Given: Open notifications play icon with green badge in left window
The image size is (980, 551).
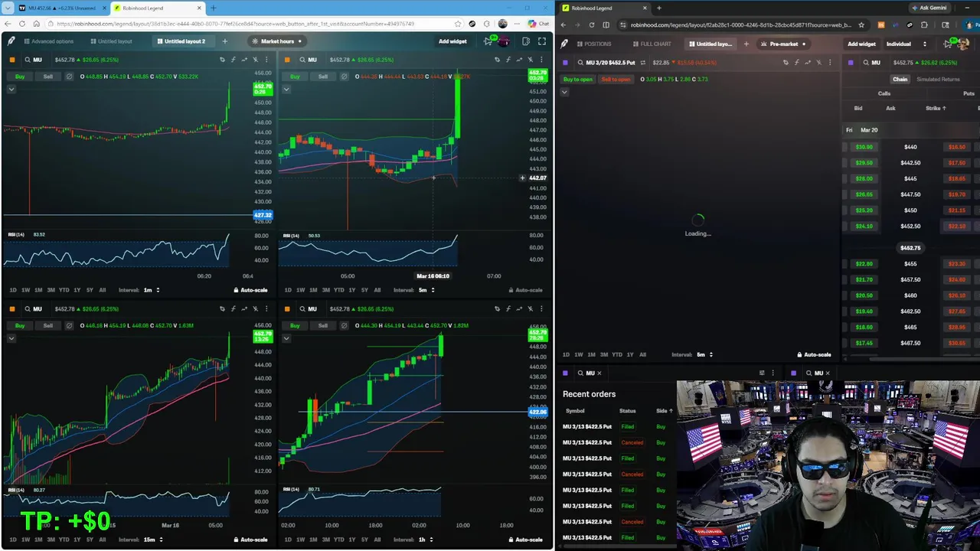Looking at the screenshot, I should click(x=488, y=41).
